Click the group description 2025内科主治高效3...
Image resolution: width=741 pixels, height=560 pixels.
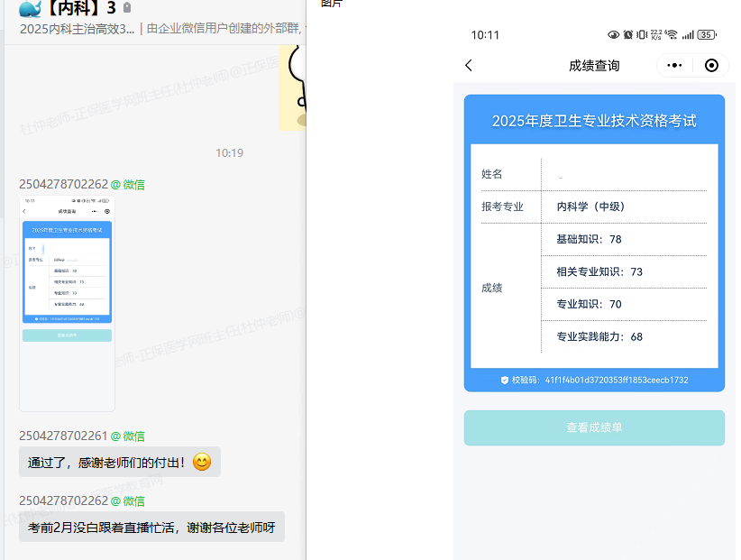point(78,29)
